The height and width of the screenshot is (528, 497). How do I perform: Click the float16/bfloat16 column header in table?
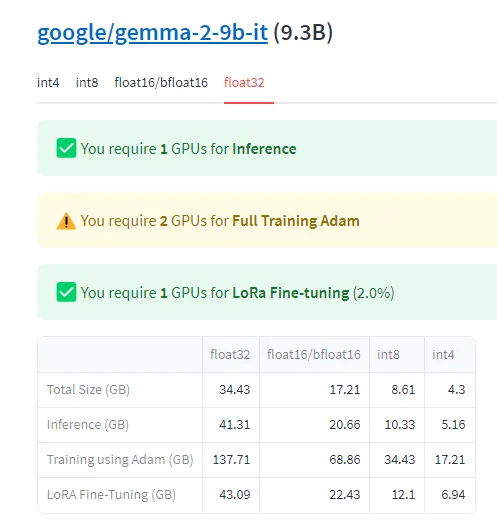[314, 355]
